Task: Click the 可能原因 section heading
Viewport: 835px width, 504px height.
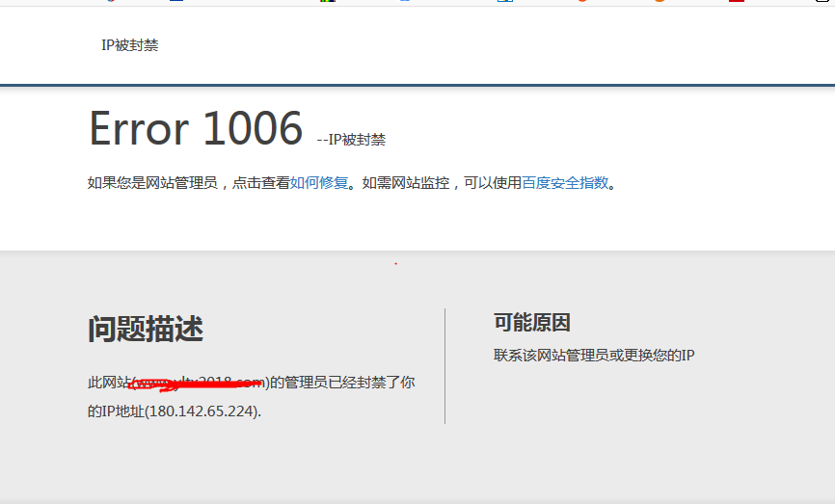Action: click(532, 323)
